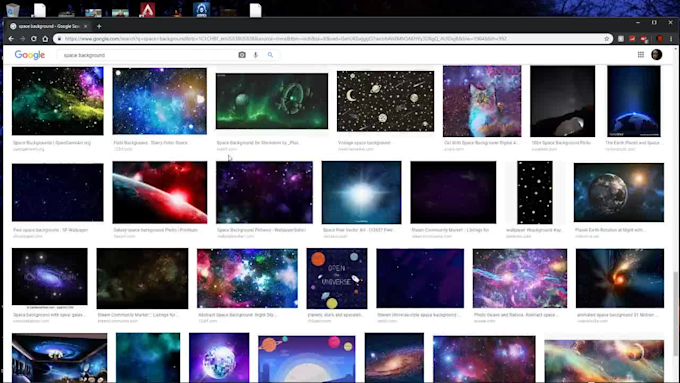680x383 pixels.
Task: Open the teal nebula image in bottom row
Action: [x=148, y=358]
